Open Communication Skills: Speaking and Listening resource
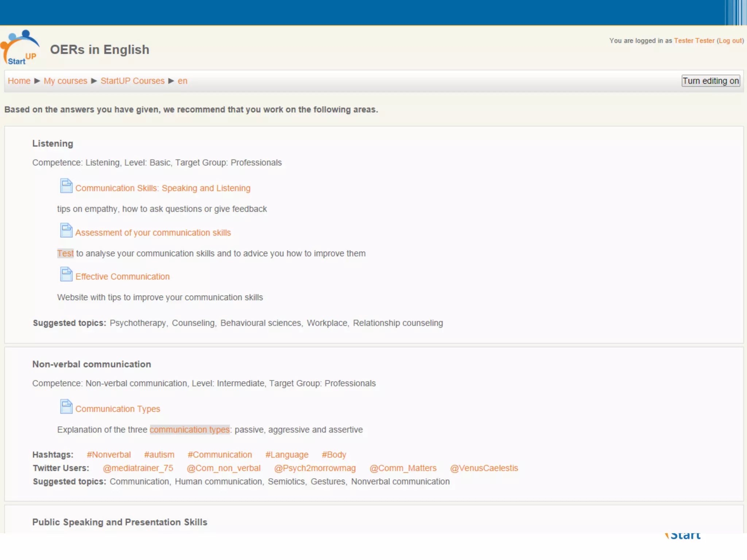Viewport: 747px width, 560px height. pyautogui.click(x=163, y=188)
